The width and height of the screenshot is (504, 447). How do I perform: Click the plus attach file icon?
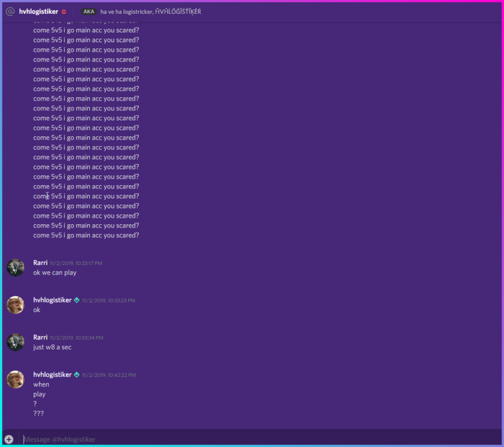[x=9, y=439]
